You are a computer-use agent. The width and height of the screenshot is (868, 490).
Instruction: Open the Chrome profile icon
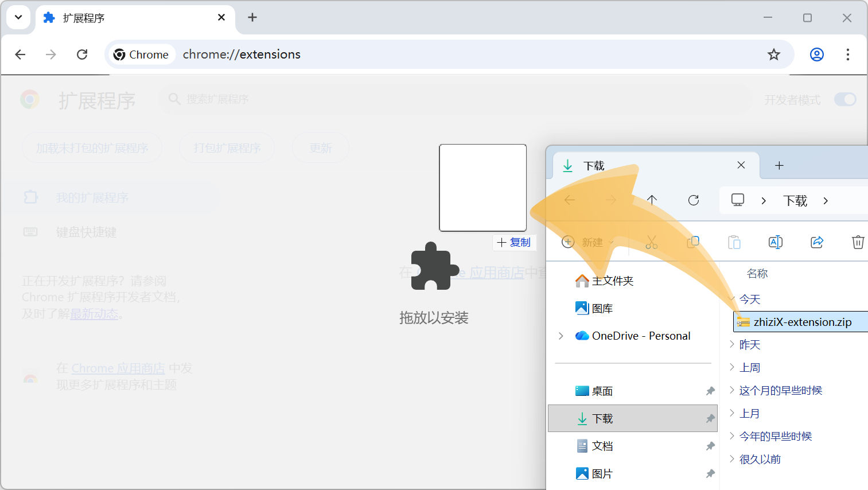(817, 55)
